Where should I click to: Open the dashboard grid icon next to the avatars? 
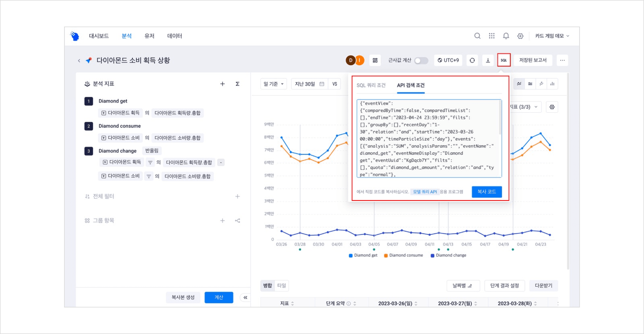375,60
